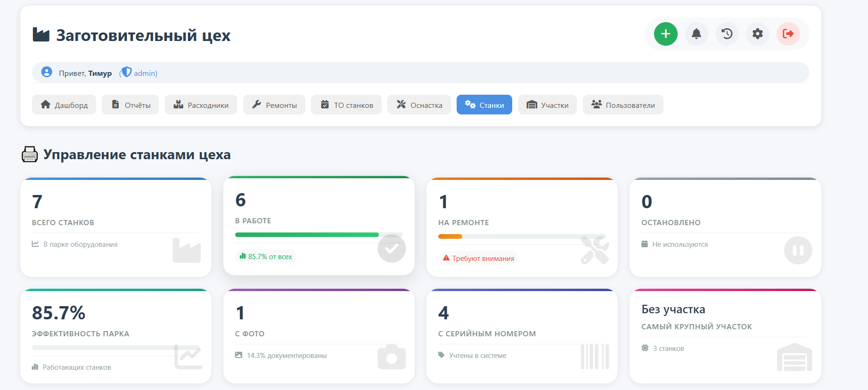Click the user avatar icon beside Привет

[x=47, y=72]
